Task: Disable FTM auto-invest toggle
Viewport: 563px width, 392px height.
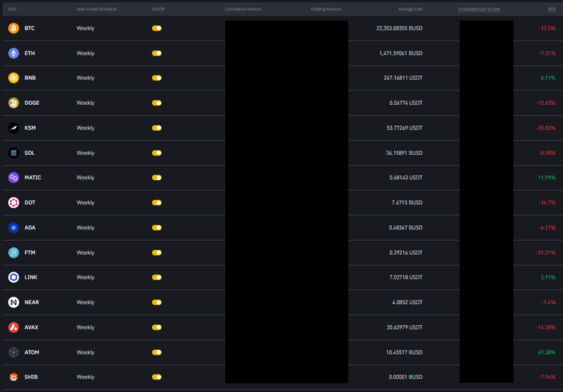Action: [x=157, y=253]
